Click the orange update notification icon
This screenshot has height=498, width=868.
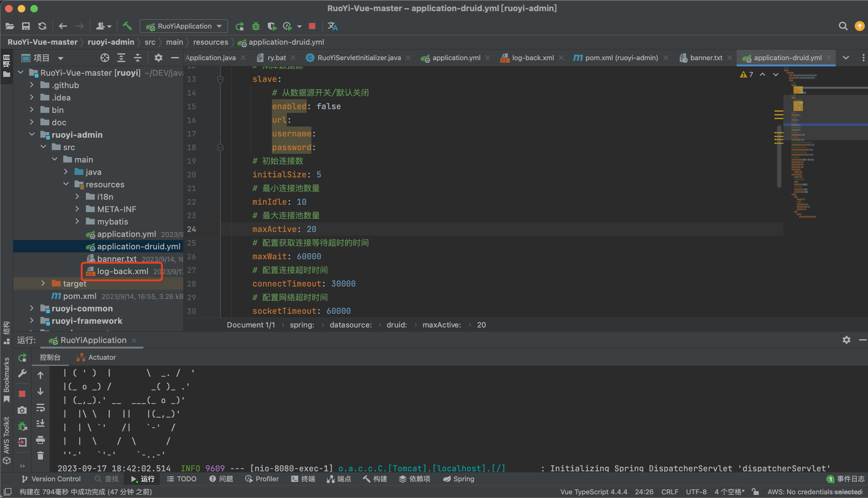click(859, 26)
